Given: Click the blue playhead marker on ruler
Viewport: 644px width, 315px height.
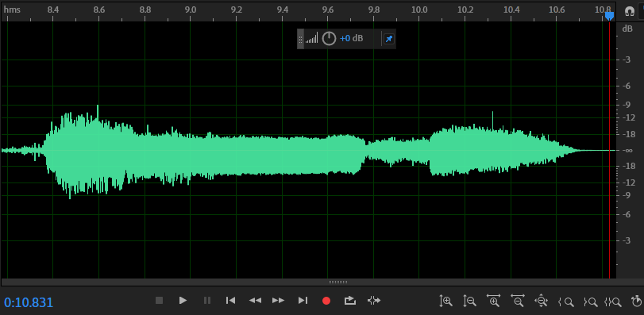Looking at the screenshot, I should click(x=610, y=16).
